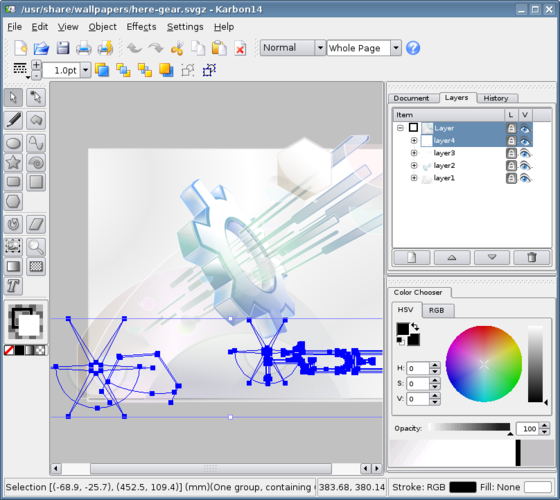Select the rounded rectangle tool
560x500 pixels.
[14, 182]
